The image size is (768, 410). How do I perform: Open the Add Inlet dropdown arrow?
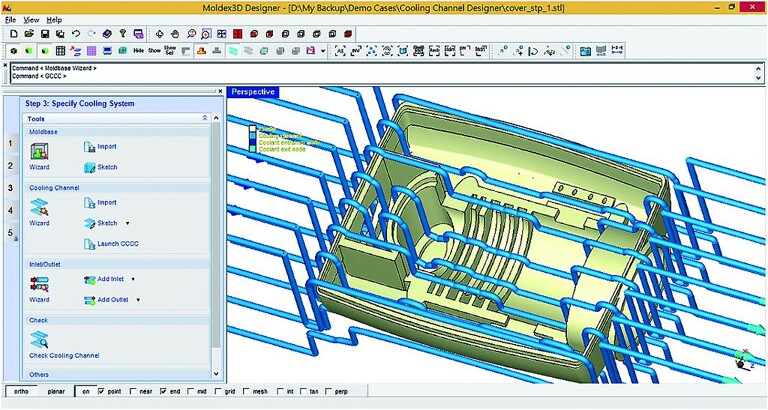[133, 279]
